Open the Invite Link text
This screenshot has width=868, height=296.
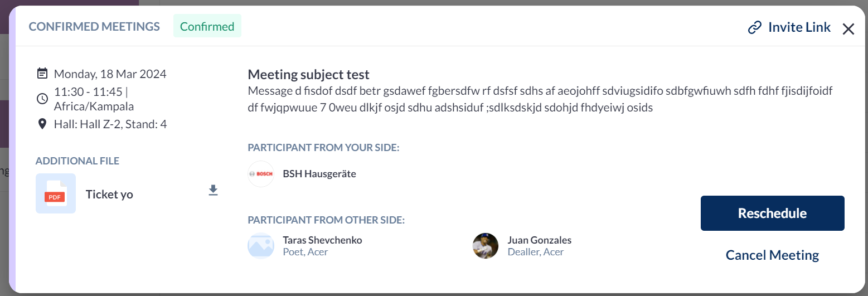click(x=799, y=27)
